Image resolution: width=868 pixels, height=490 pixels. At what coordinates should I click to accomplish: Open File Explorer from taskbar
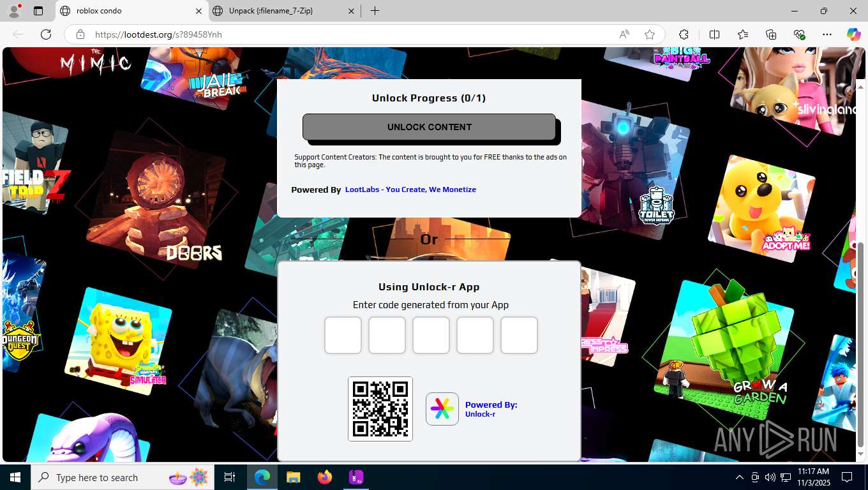293,477
